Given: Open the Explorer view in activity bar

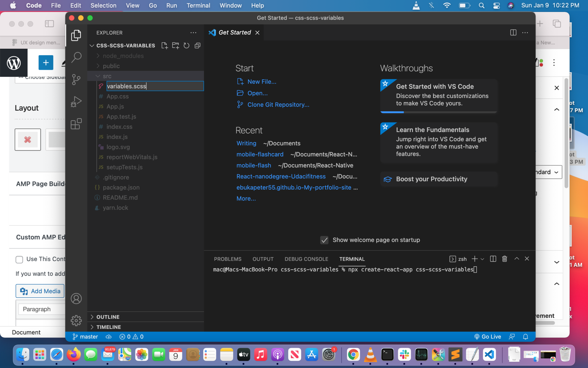Looking at the screenshot, I should pyautogui.click(x=76, y=35).
